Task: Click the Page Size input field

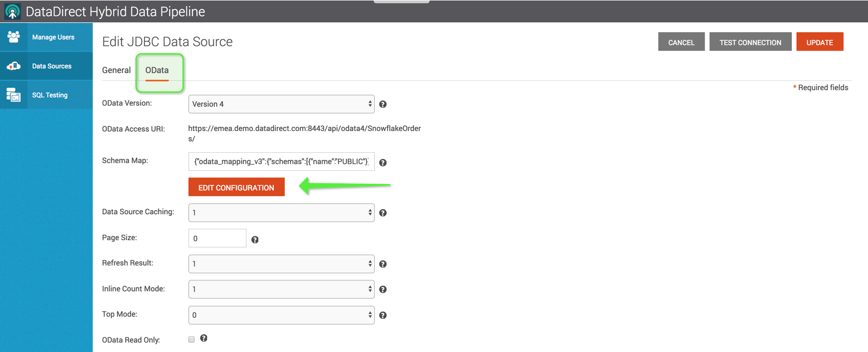Action: point(217,238)
